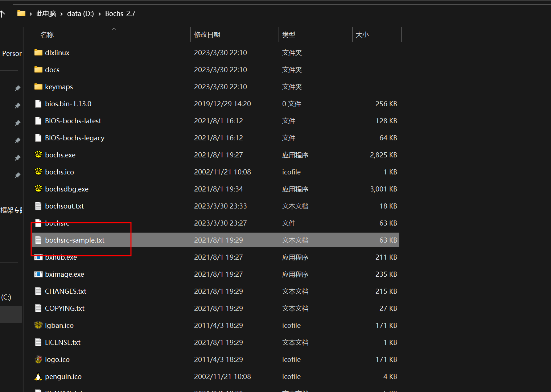Click the 3,001 KB size of bochsdbg.exe
The height and width of the screenshot is (392, 551).
[x=383, y=189]
